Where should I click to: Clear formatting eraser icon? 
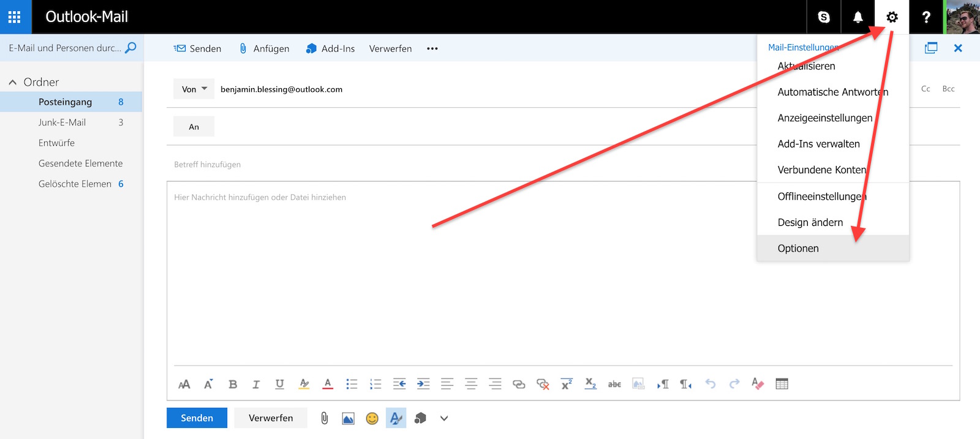758,385
